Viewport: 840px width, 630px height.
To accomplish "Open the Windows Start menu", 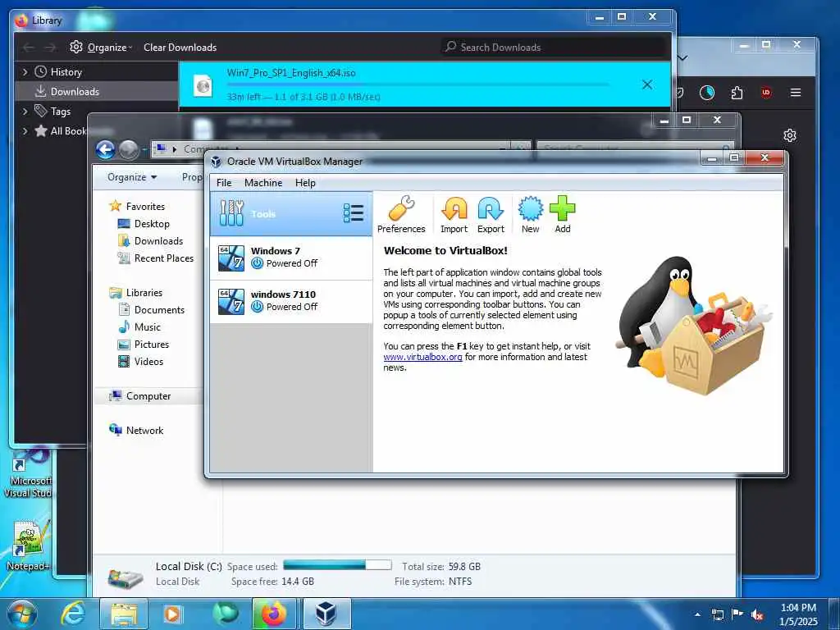I will click(21, 614).
